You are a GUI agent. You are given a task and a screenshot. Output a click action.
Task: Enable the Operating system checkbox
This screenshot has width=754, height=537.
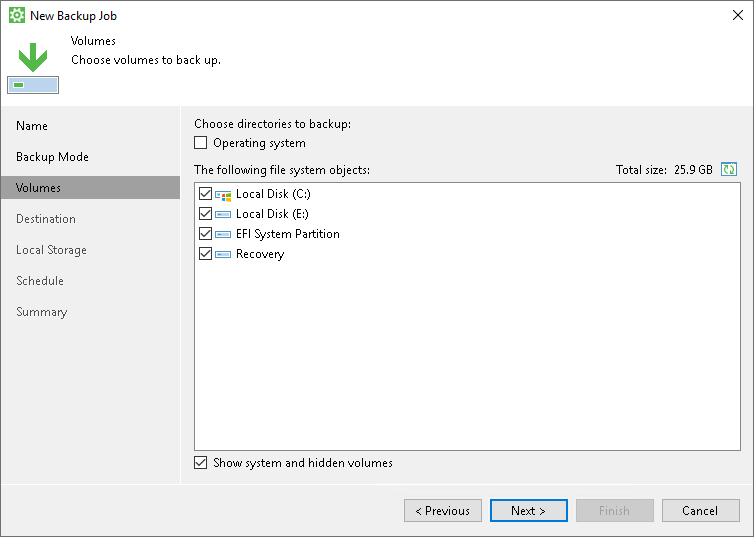(x=201, y=143)
